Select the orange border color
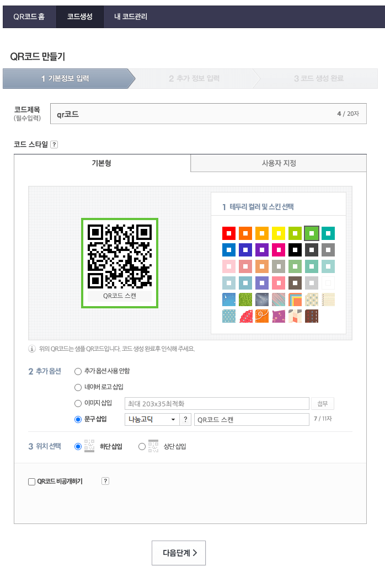Image resolution: width=385 pixels, height=588 pixels. (245, 233)
